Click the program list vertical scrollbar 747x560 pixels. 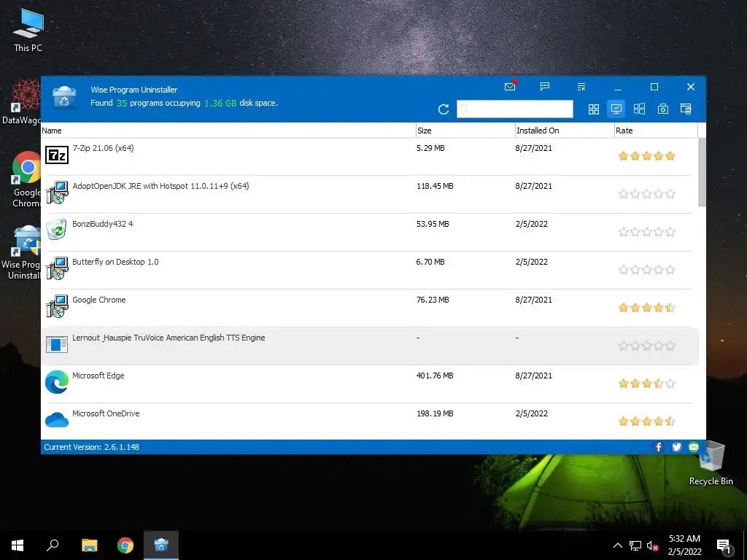click(703, 172)
